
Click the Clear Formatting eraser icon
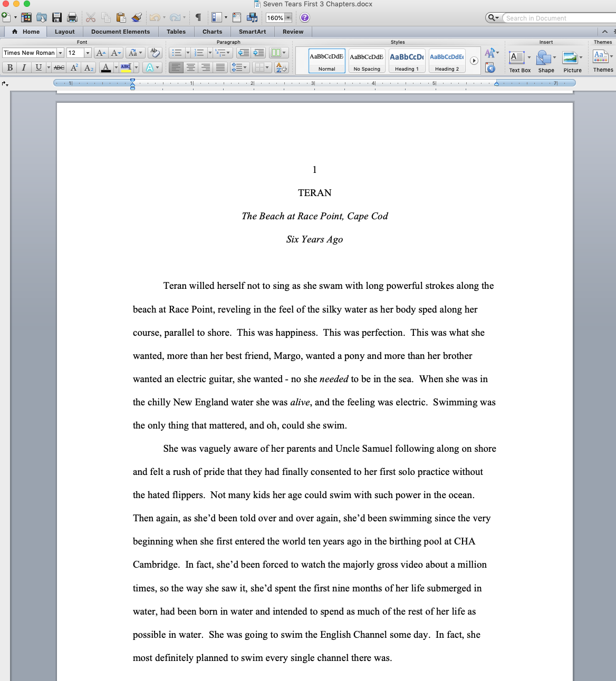(155, 53)
